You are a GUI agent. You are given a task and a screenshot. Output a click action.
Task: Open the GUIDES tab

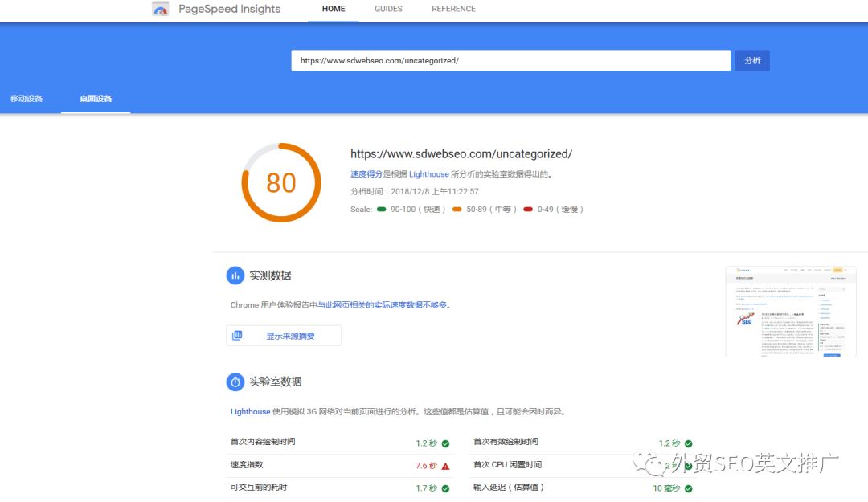[388, 10]
